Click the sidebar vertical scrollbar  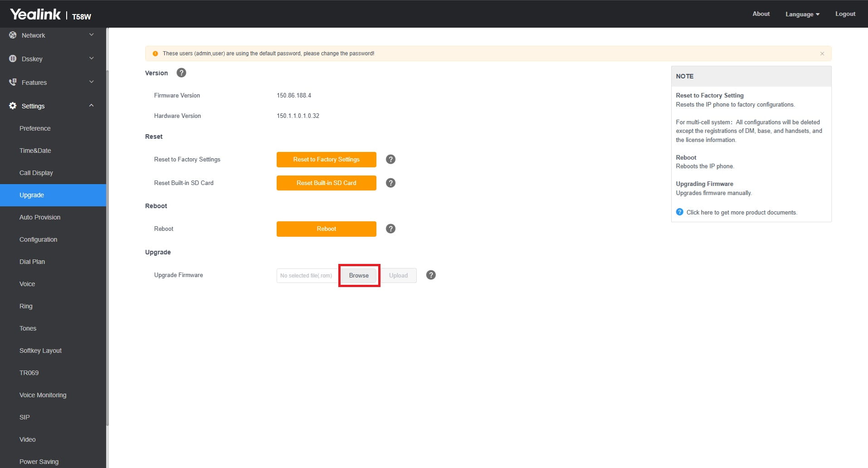pos(107,248)
